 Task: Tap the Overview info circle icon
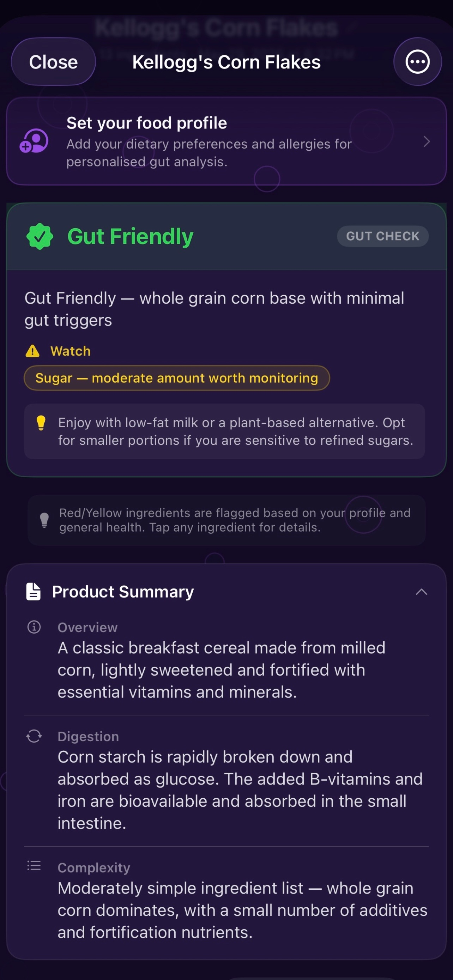click(34, 627)
